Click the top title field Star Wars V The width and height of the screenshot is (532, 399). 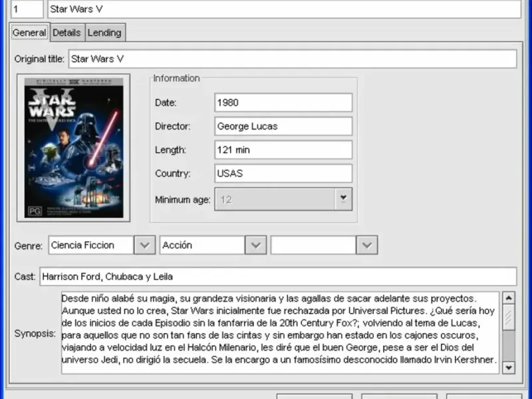coord(285,9)
